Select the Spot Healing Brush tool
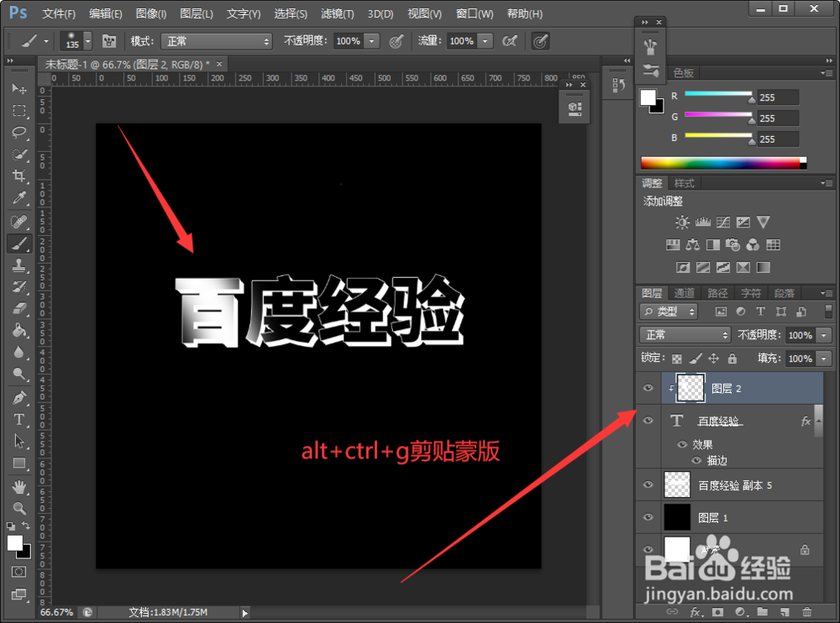The height and width of the screenshot is (623, 840). pyautogui.click(x=19, y=221)
